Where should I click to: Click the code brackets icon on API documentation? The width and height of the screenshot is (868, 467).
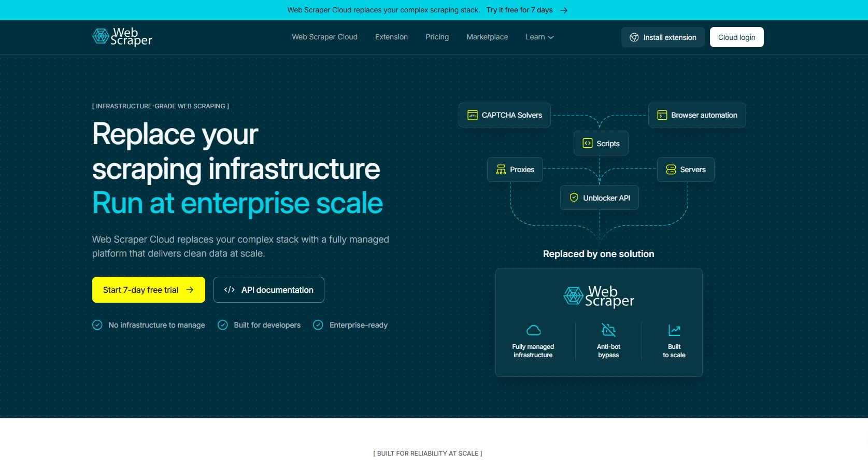[x=230, y=290]
